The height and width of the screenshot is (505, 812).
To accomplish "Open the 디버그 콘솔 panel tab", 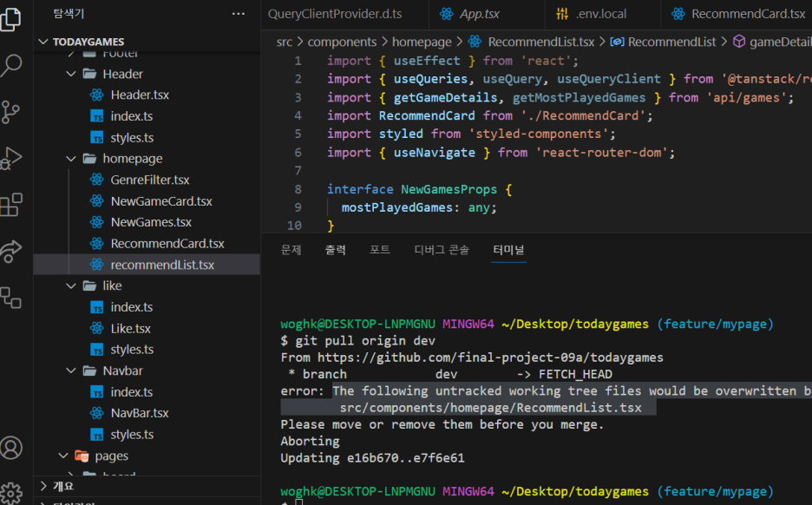I will [x=442, y=250].
